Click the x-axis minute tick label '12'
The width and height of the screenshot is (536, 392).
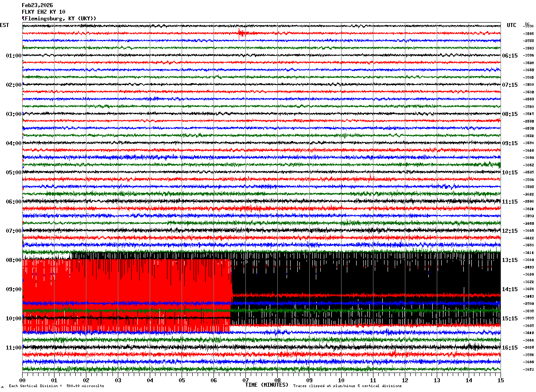(x=405, y=380)
